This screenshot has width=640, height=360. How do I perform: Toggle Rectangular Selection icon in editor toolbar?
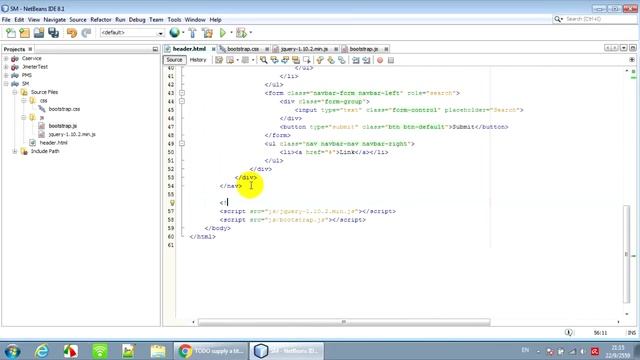(307, 60)
